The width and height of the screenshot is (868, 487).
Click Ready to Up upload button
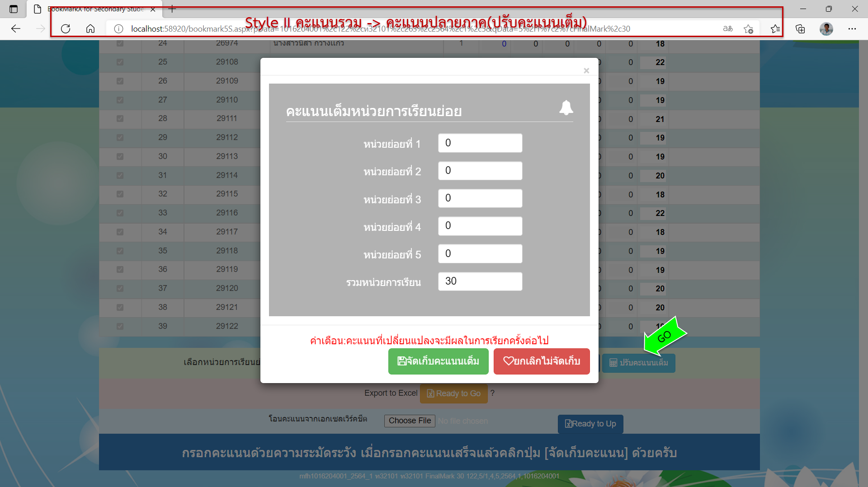590,424
